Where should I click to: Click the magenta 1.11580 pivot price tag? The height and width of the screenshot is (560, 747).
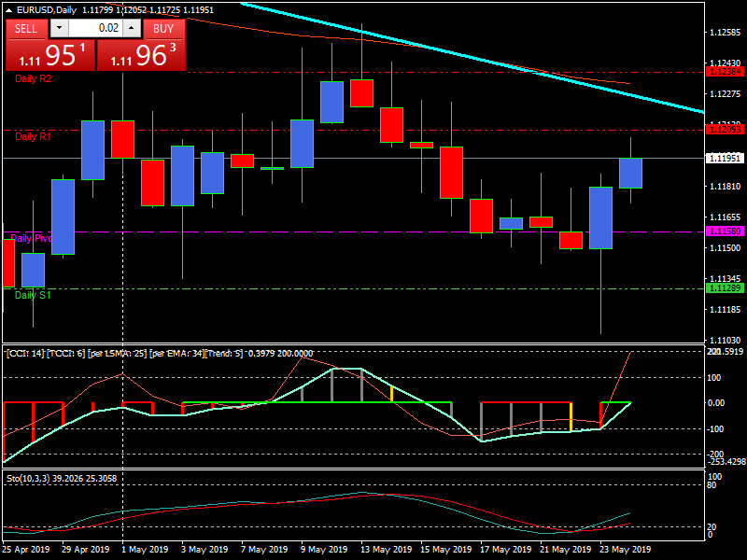(722, 229)
